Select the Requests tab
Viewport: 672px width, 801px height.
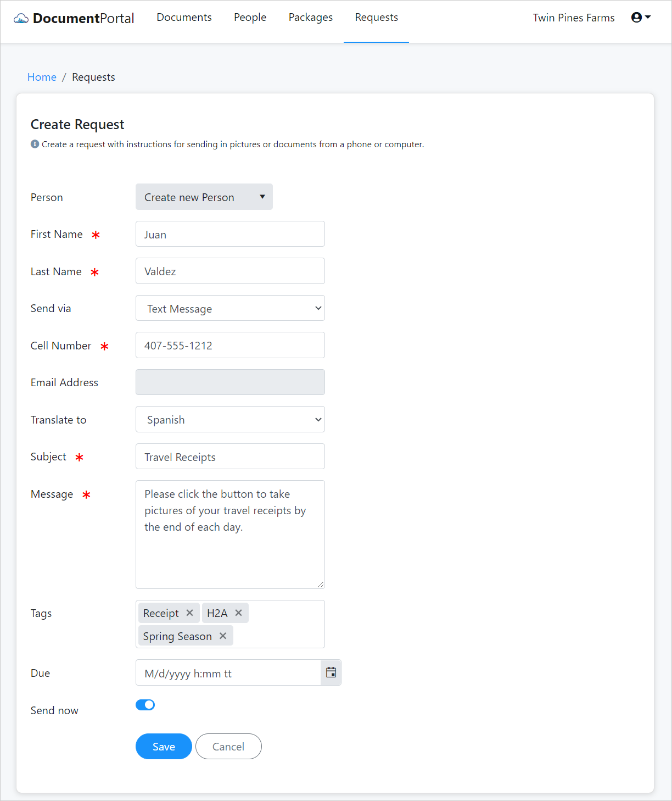point(376,17)
